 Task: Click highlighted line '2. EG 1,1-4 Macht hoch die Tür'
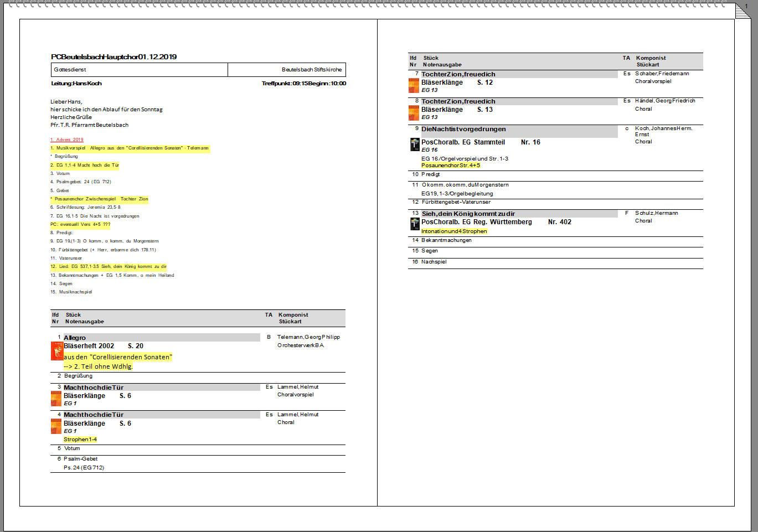85,165
